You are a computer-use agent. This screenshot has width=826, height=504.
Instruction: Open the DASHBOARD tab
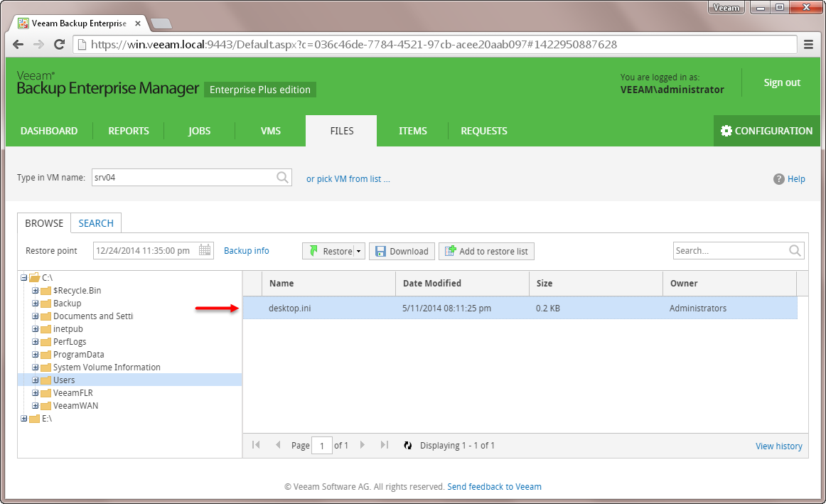tap(49, 131)
